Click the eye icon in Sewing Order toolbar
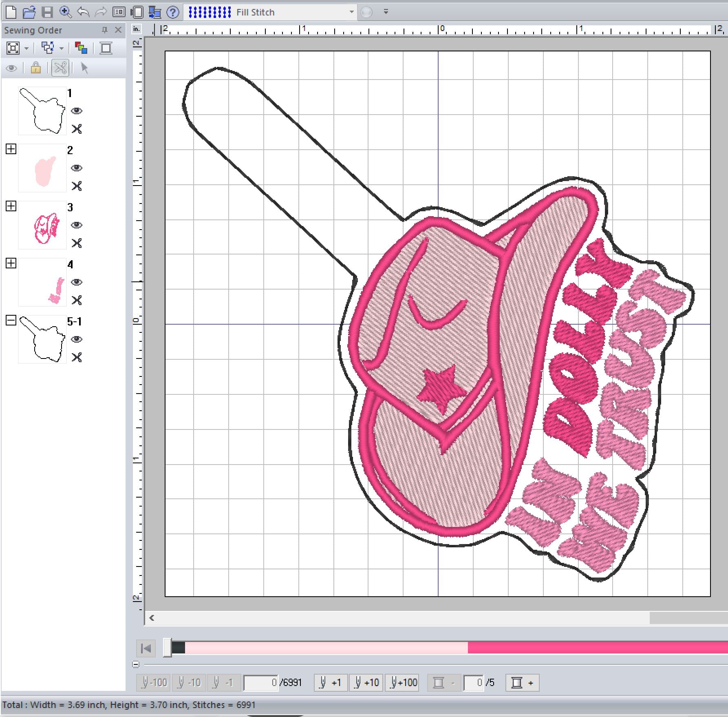Viewport: 728px width, 717px height. (12, 68)
